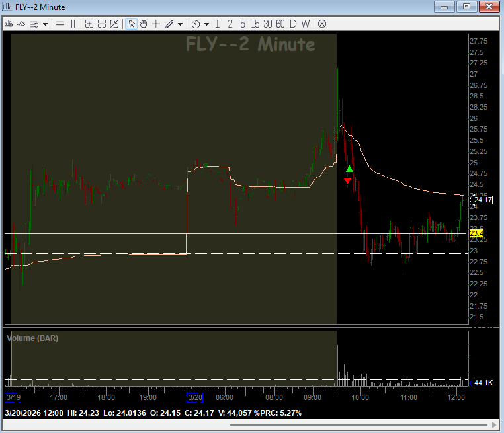Click the chart type bar icon
504x433 pixels.
[x=9, y=24]
